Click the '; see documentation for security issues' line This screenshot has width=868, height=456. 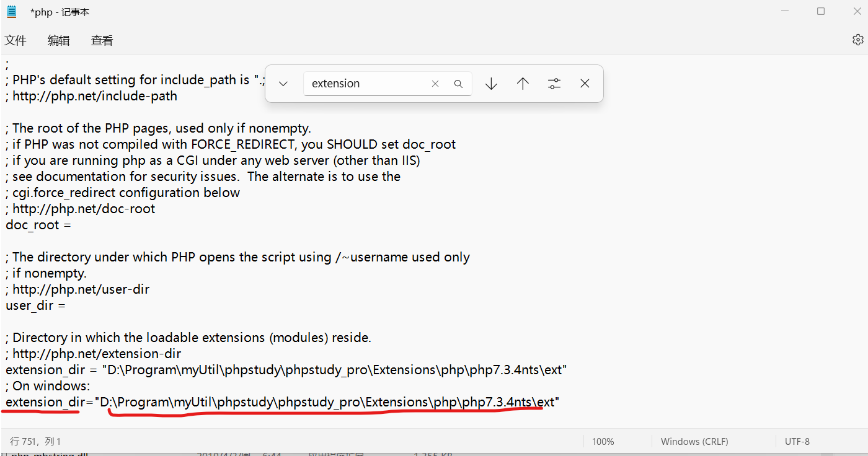203,177
